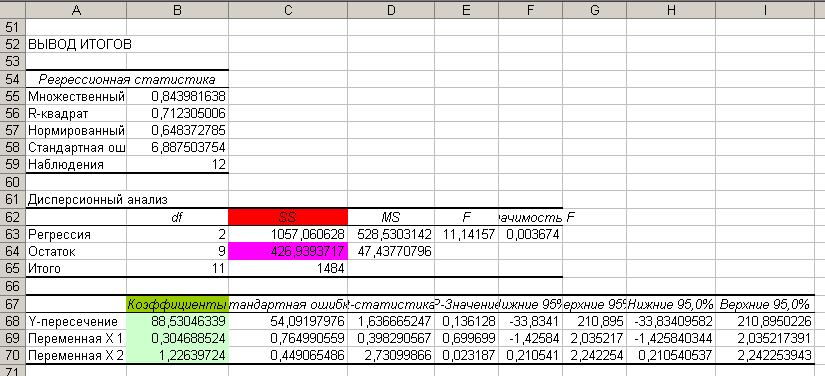Select the R-квадрат value 0,712305006

click(x=178, y=114)
